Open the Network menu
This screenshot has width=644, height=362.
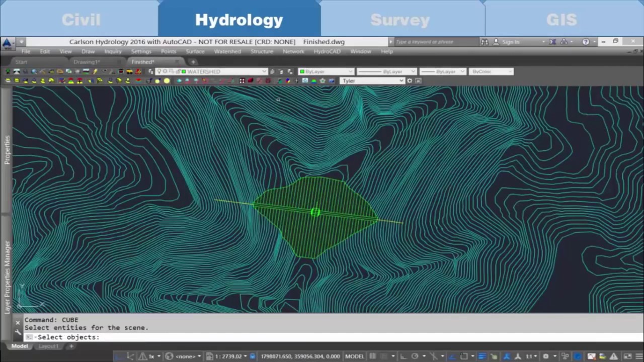pyautogui.click(x=293, y=51)
